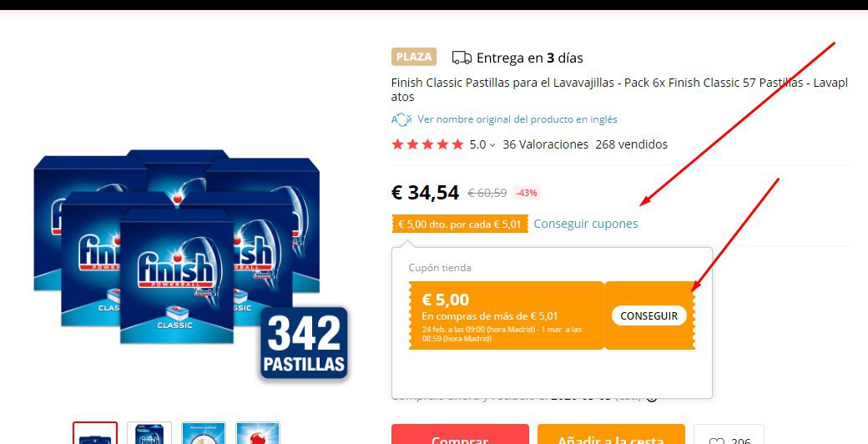The width and height of the screenshot is (868, 444).
Task: Click the five-star rating icons
Action: pos(427,144)
